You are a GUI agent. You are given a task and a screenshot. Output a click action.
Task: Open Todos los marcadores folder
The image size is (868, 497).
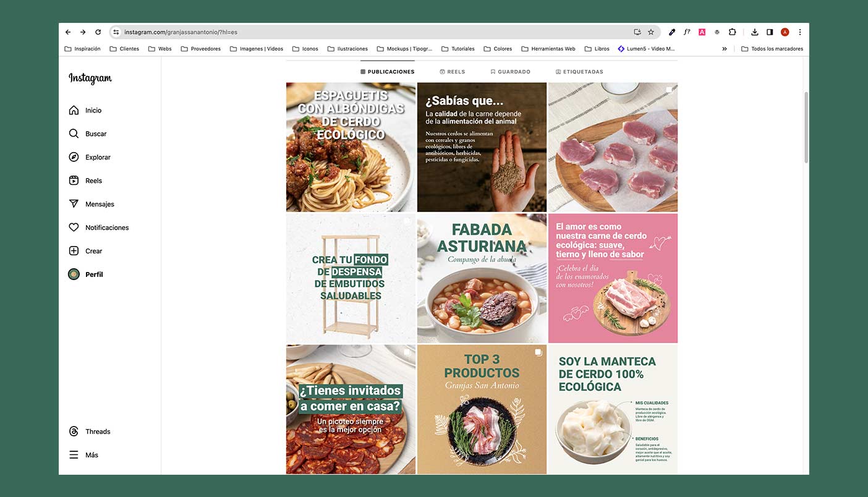(x=772, y=49)
